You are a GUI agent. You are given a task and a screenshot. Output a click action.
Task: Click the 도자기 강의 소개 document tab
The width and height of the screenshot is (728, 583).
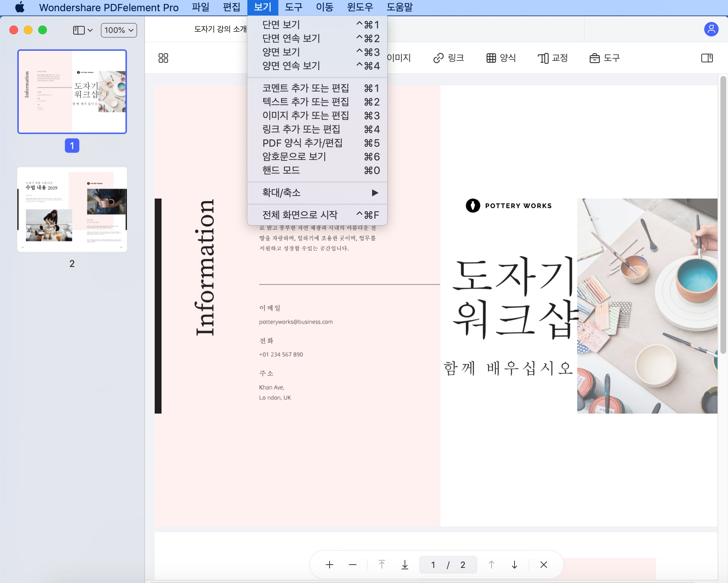pyautogui.click(x=220, y=29)
